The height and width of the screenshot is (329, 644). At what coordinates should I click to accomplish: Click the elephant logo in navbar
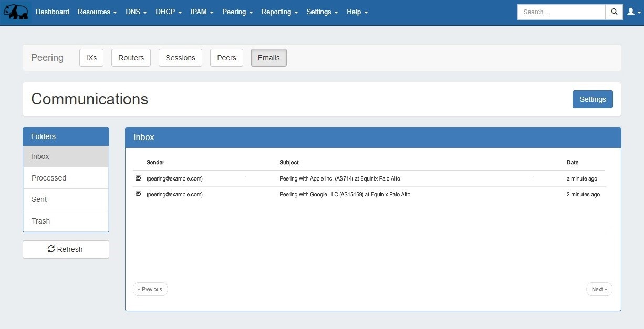tap(16, 12)
